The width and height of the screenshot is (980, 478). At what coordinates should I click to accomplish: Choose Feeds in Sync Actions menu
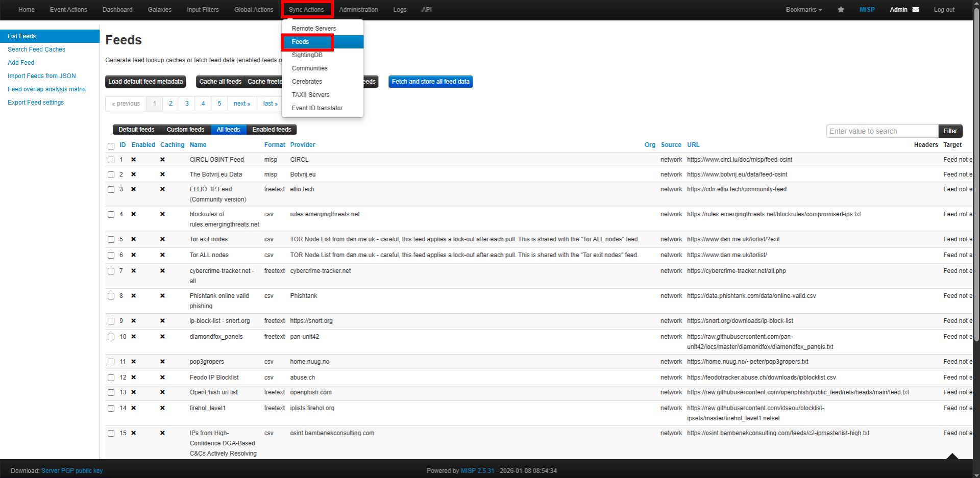[x=323, y=42]
